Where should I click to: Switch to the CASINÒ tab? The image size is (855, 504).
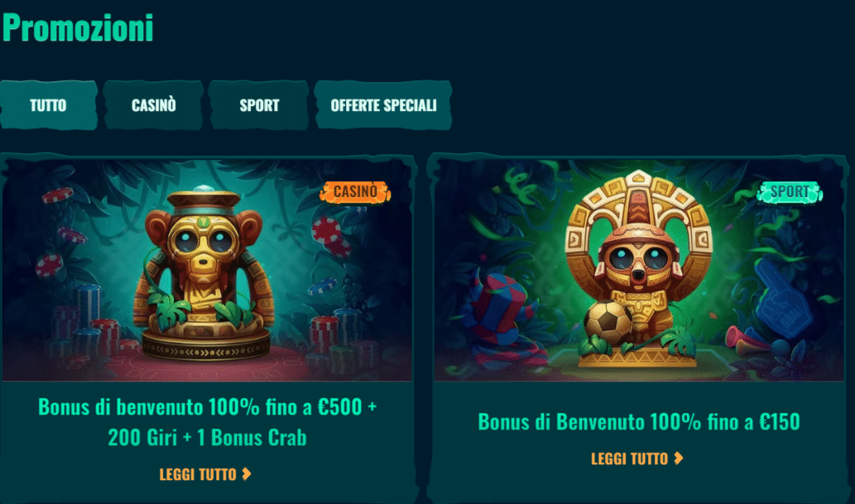tap(153, 105)
